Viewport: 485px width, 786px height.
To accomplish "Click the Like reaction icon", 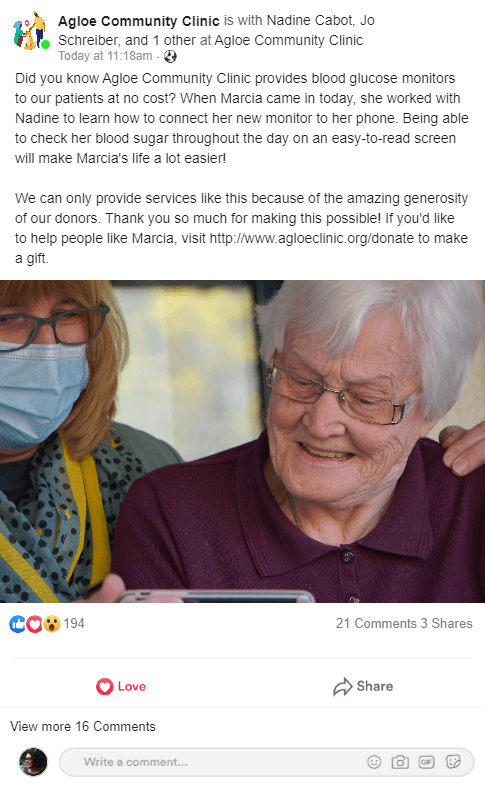I will (x=17, y=624).
